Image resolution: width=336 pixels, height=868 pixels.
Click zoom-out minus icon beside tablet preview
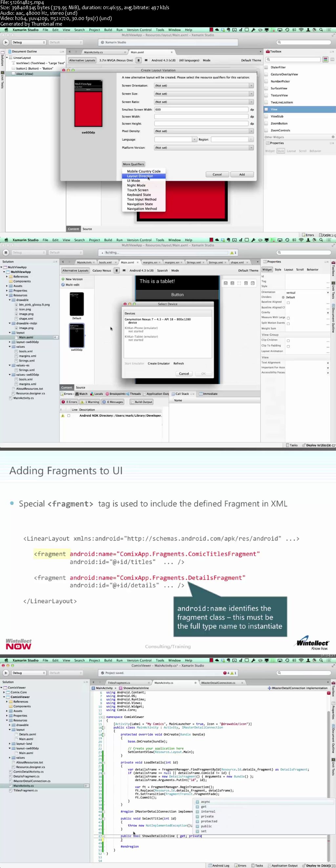(x=253, y=283)
